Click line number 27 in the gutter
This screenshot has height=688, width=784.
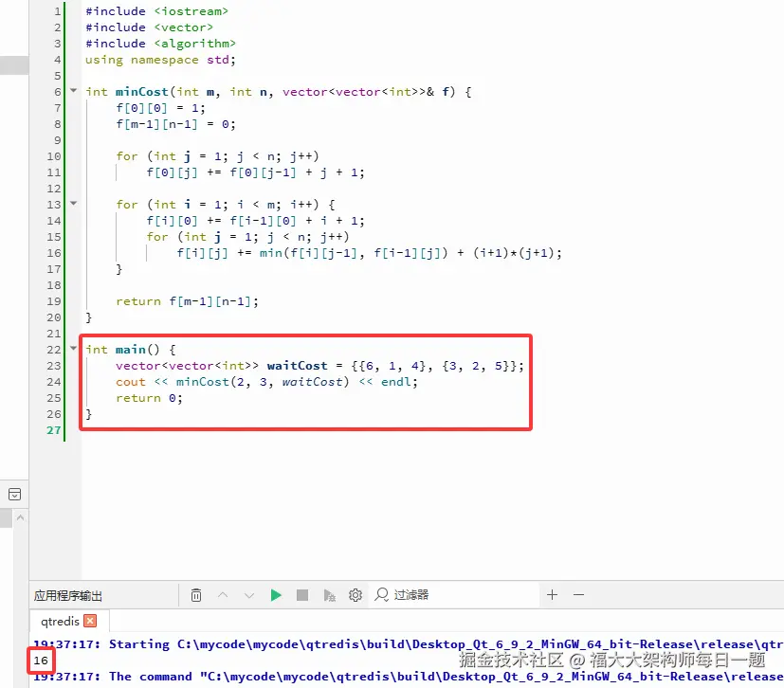coord(54,430)
